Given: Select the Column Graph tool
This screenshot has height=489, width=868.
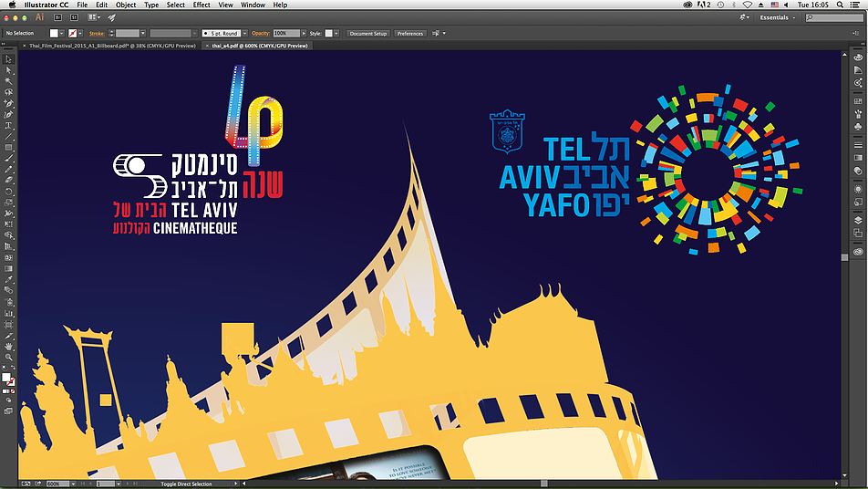Looking at the screenshot, I should (x=8, y=314).
